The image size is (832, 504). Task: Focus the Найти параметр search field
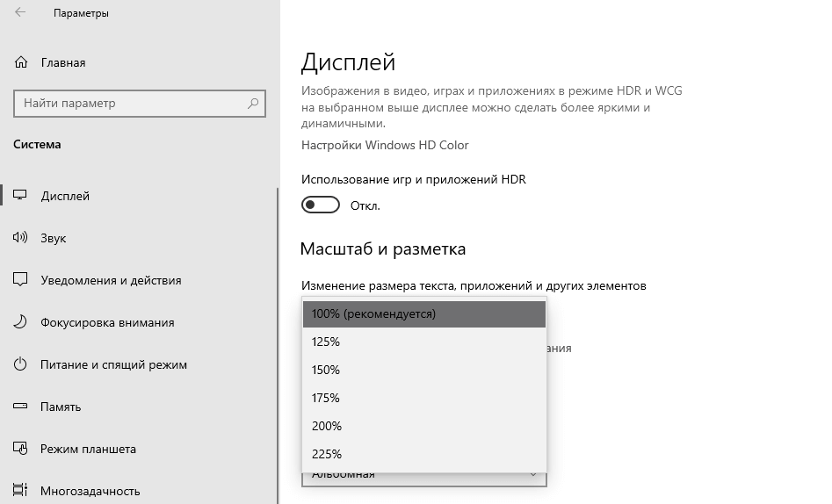coord(139,103)
